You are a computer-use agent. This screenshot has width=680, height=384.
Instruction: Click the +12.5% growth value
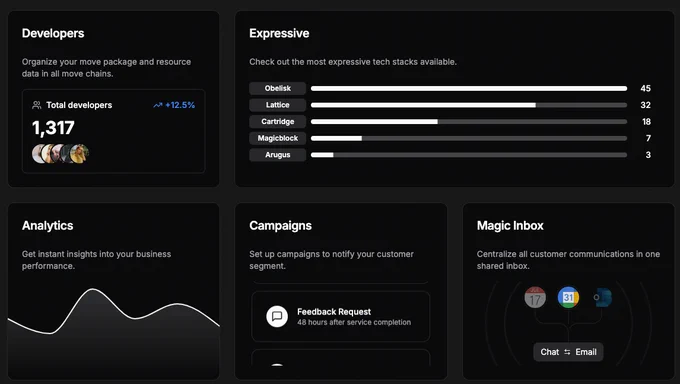(180, 105)
